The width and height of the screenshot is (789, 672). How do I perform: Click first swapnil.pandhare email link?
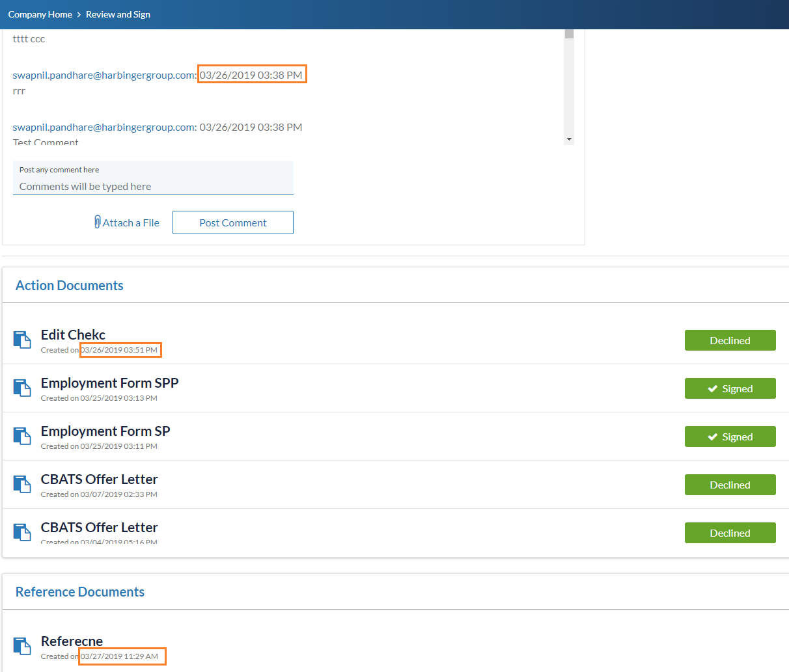click(104, 75)
